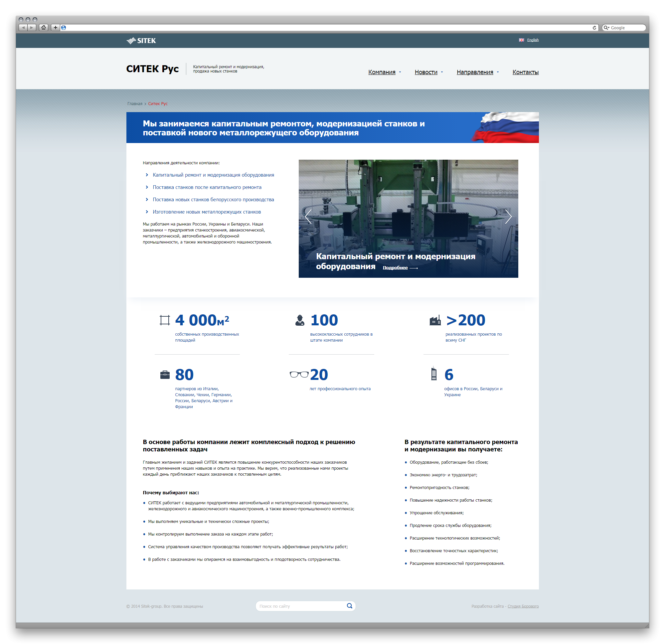Click bullet 'Оборудование, работающее без сбоев;'
665x644 pixels.
449,462
